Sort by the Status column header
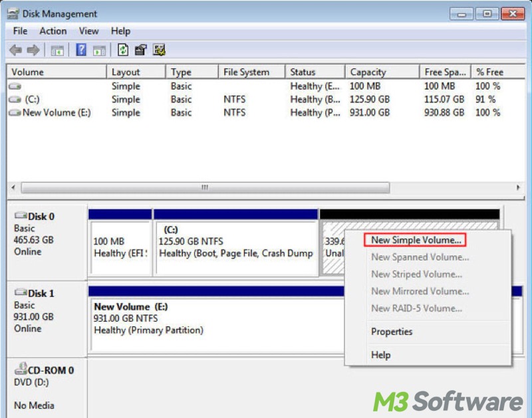The height and width of the screenshot is (418, 532). click(x=315, y=72)
